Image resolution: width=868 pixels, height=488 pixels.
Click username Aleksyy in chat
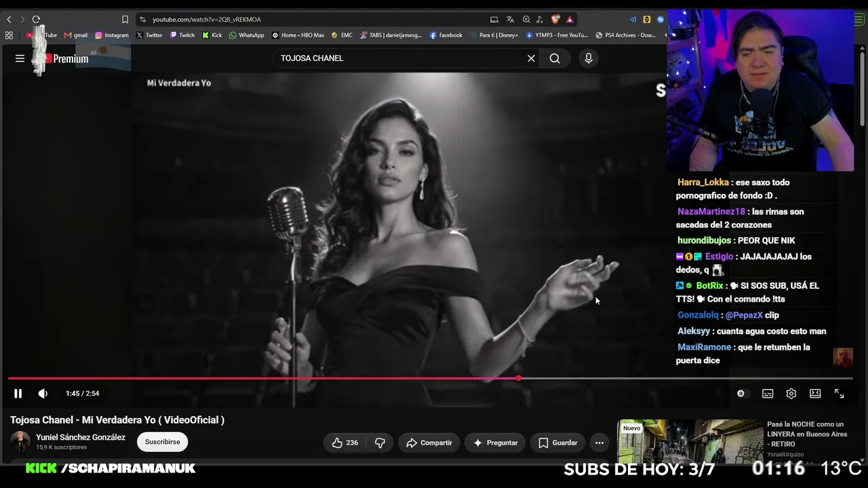694,331
